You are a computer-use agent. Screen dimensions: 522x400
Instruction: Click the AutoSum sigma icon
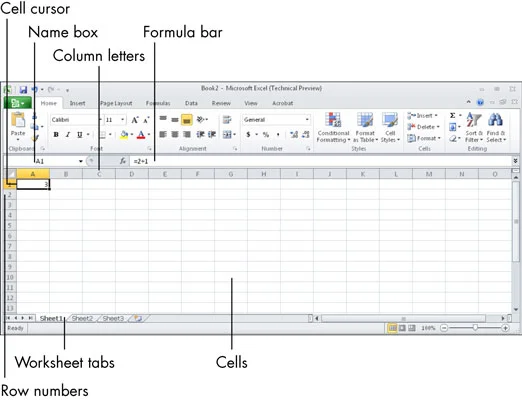(452, 116)
